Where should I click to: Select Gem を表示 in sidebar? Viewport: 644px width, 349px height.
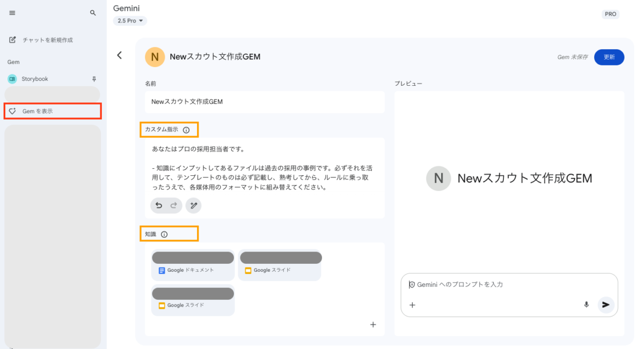[52, 111]
